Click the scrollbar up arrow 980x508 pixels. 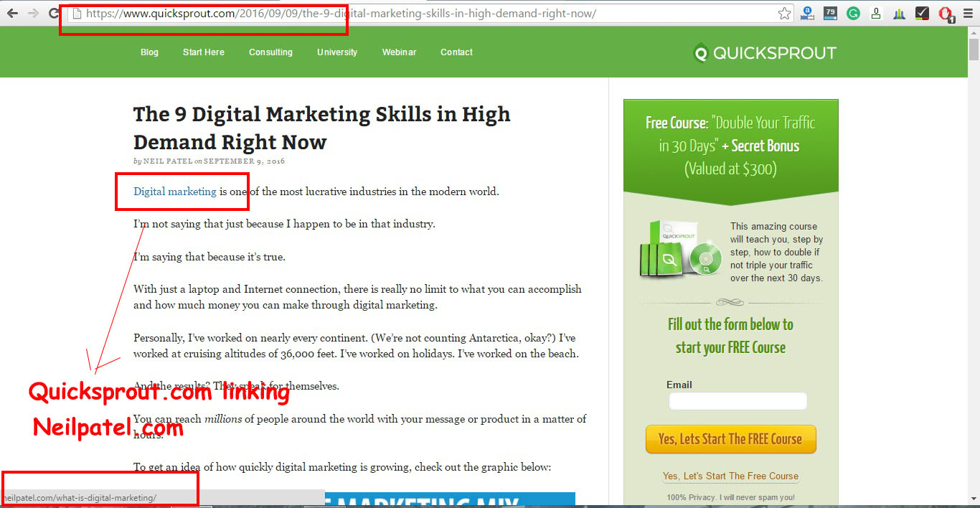point(974,32)
